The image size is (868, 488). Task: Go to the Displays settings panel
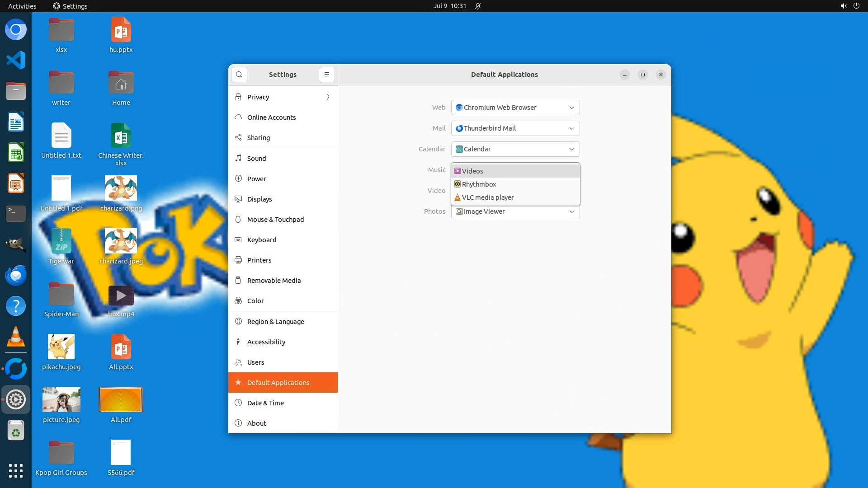tap(259, 199)
